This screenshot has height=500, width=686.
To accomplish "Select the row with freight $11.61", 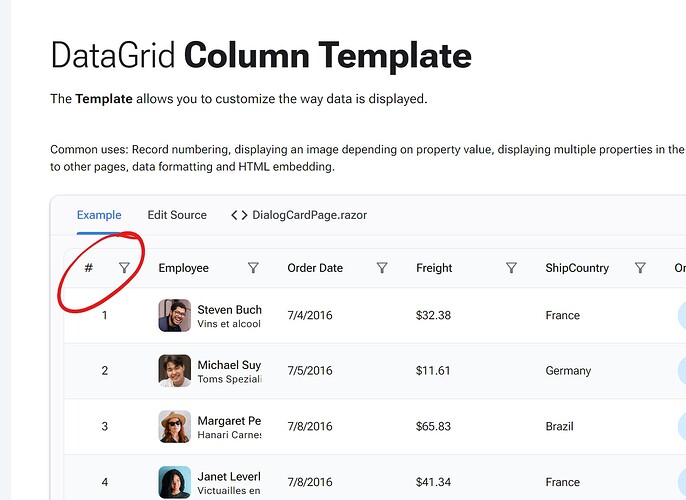I will click(x=433, y=371).
